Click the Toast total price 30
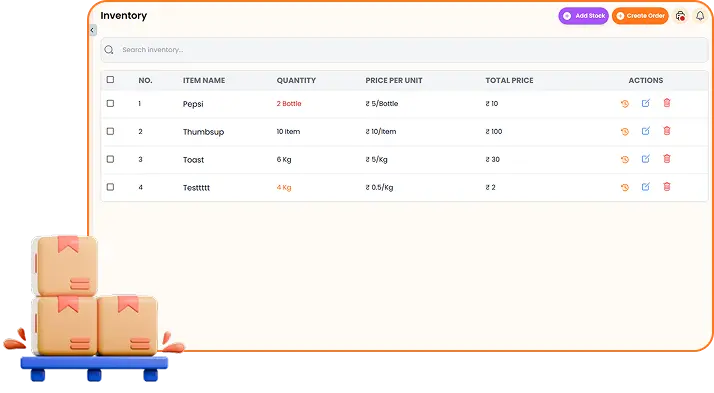Image resolution: width=714 pixels, height=393 pixels. pos(492,159)
